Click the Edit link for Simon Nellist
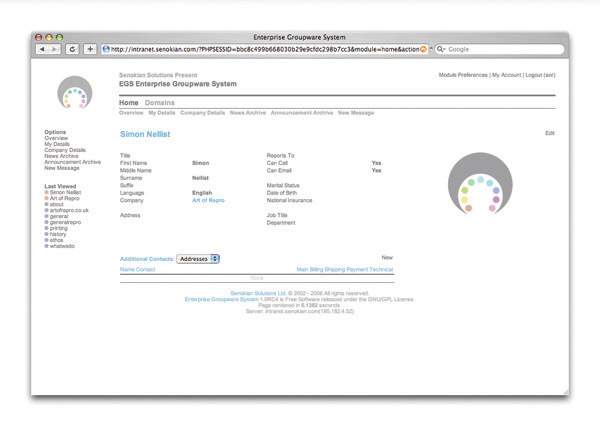This screenshot has height=425, width=600. [x=550, y=133]
